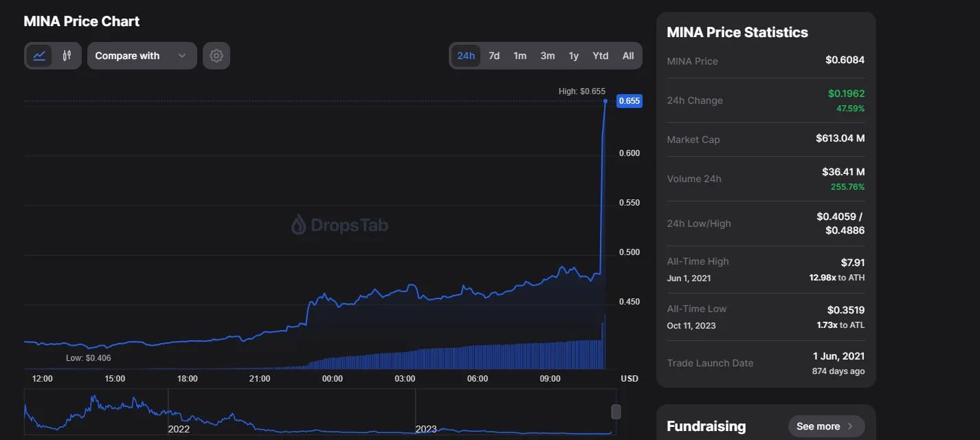Click the range navigator right handle
Screen dimensions: 980x440
point(616,412)
